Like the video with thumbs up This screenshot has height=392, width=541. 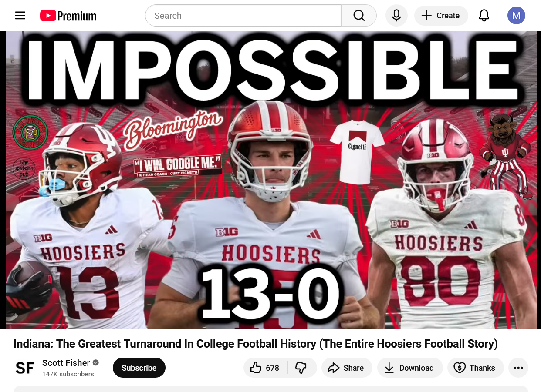(x=265, y=368)
